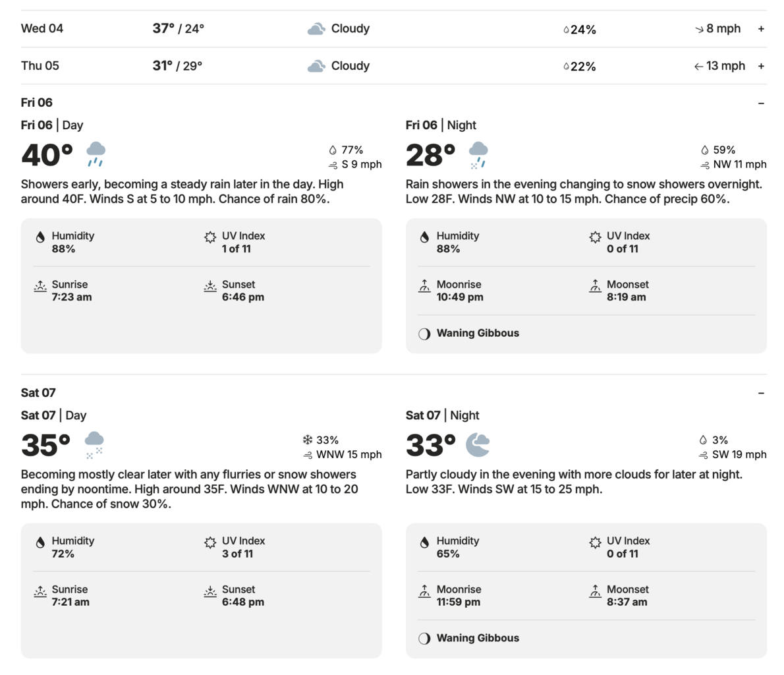Expand the Thu 05 forecast row

click(761, 66)
